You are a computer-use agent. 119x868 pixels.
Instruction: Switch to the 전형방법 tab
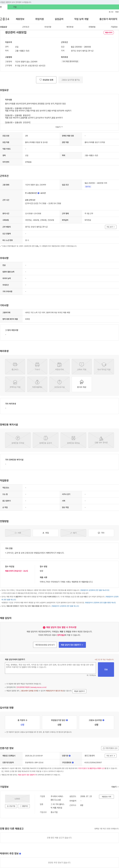coord(92,27)
